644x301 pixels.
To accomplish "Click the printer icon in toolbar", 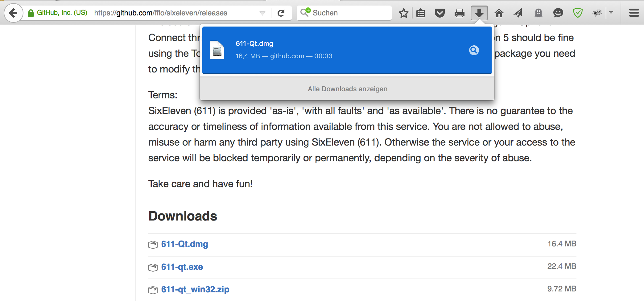I will click(x=460, y=13).
